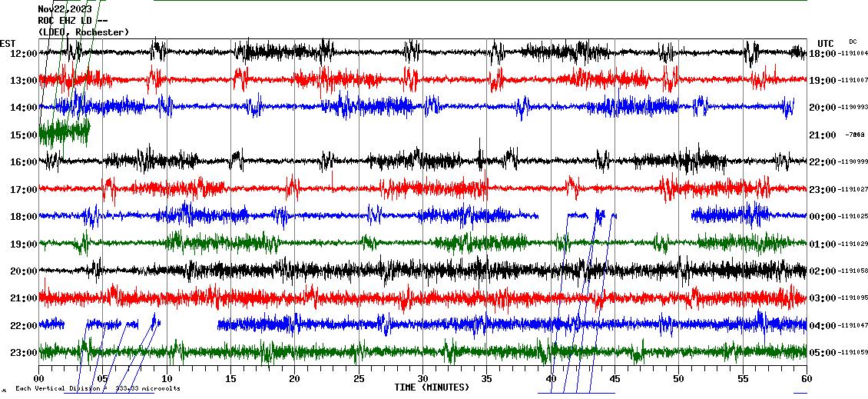The image size is (868, 399).
Task: Click the Nov22,2023 date header
Action: tap(65, 9)
